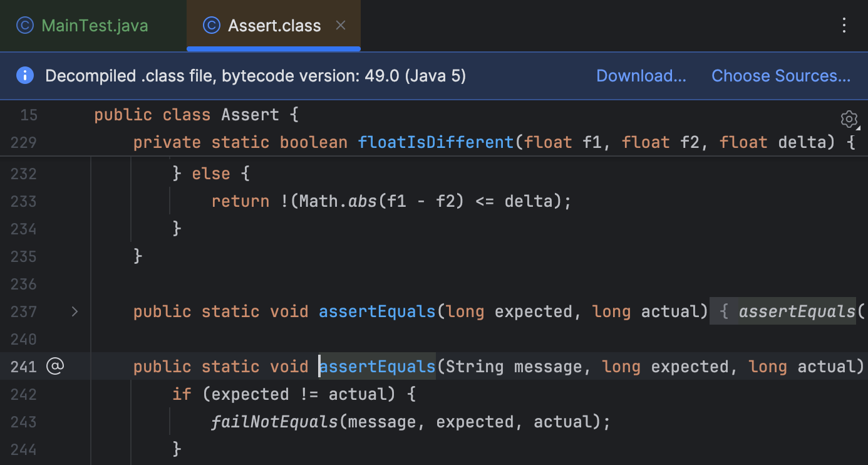The height and width of the screenshot is (465, 868).
Task: Expand the folded assertEquals(long, long) method body
Action: (x=75, y=311)
